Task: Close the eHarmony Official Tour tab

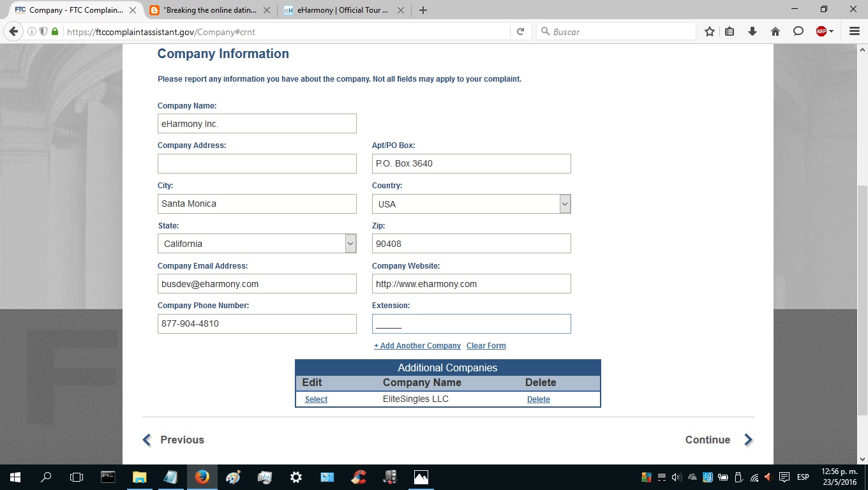Action: [x=400, y=10]
